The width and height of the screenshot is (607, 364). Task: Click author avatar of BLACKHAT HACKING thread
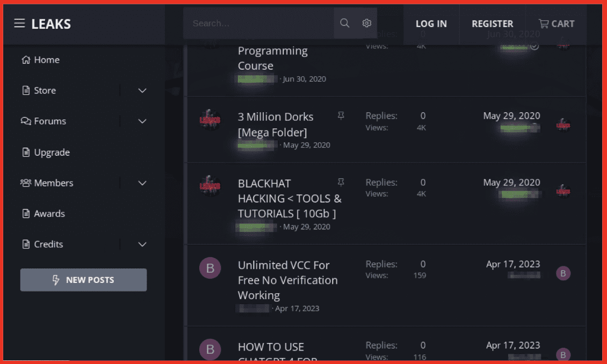click(x=210, y=186)
